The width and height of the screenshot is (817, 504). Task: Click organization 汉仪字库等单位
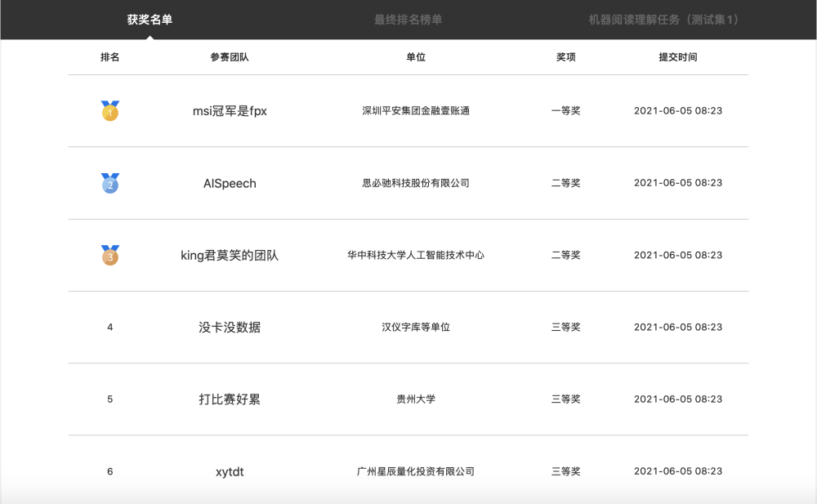click(416, 327)
